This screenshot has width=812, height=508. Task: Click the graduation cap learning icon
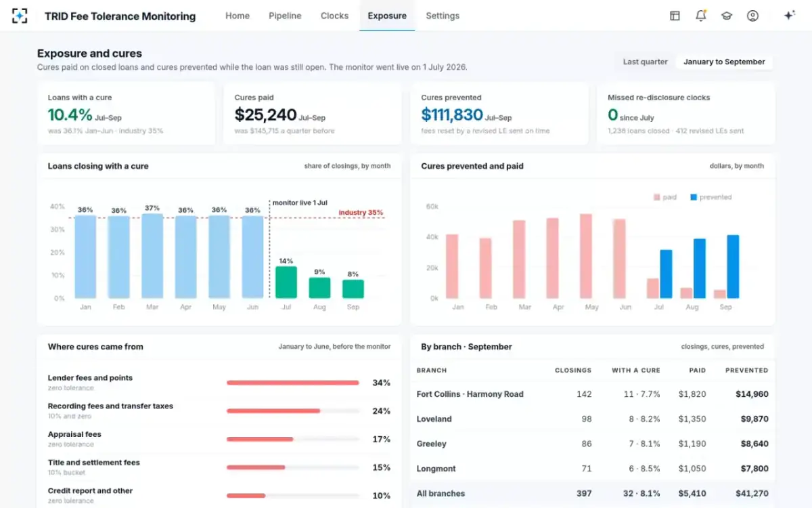tap(727, 16)
